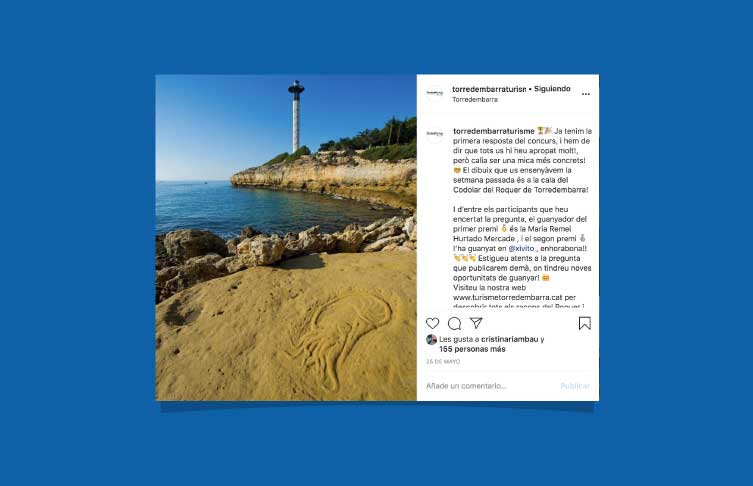
Task: Open torredembarraturisme username in caption
Action: [494, 131]
